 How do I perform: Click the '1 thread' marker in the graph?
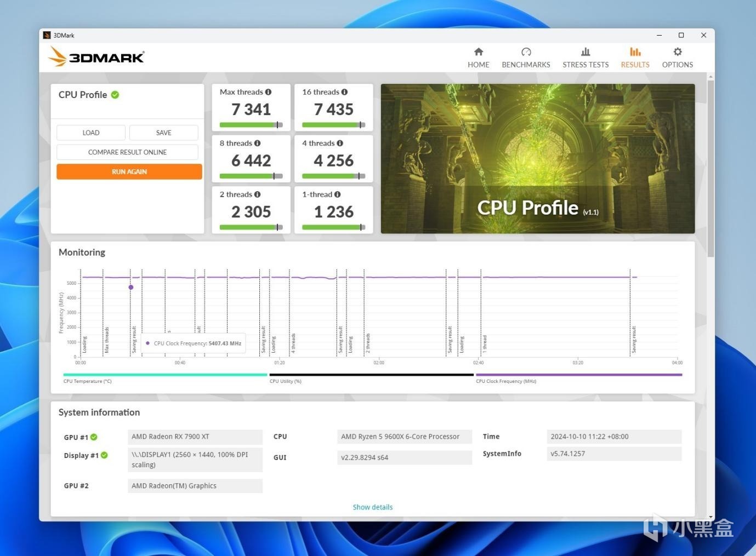485,343
